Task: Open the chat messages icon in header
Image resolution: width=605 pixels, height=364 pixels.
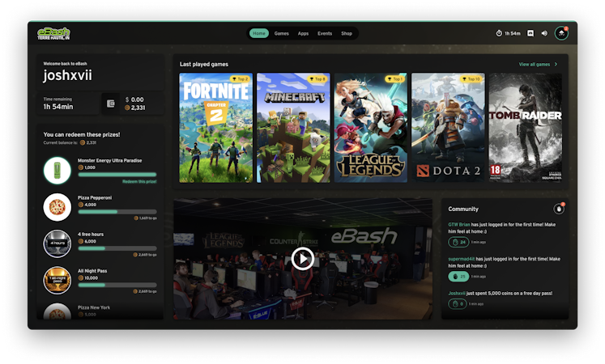Action: (x=530, y=33)
